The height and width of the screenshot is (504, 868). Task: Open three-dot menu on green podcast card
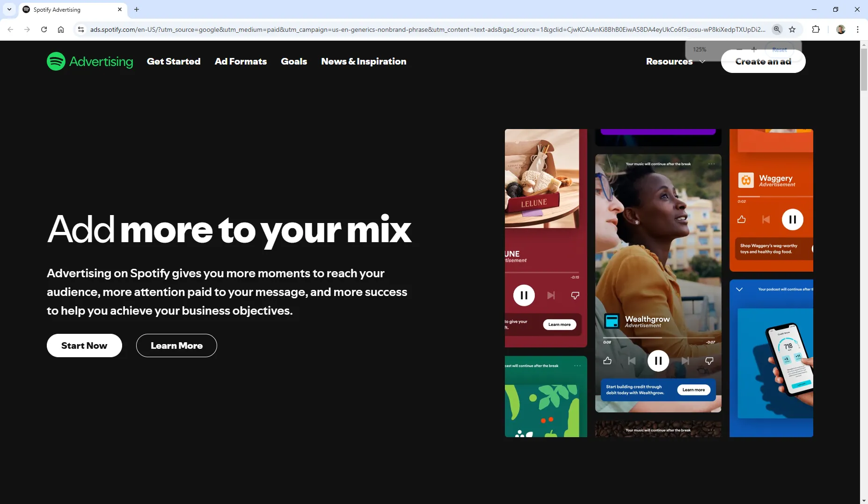577,366
